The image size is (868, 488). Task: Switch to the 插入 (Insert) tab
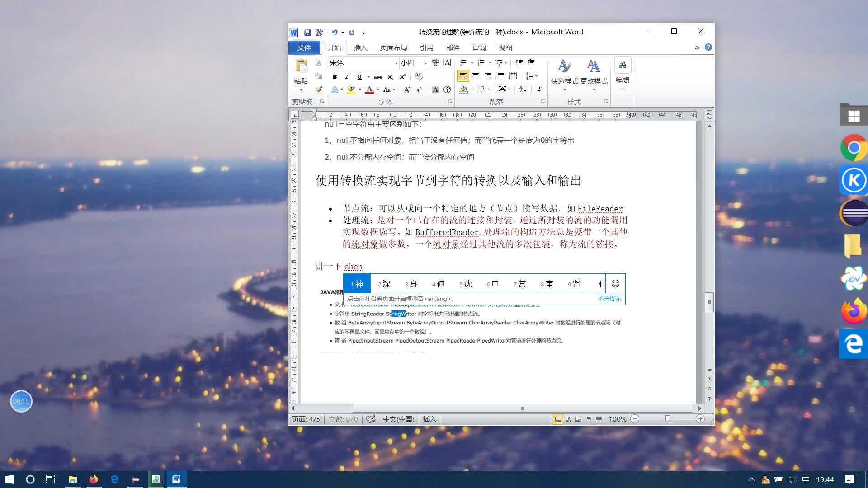tap(360, 47)
